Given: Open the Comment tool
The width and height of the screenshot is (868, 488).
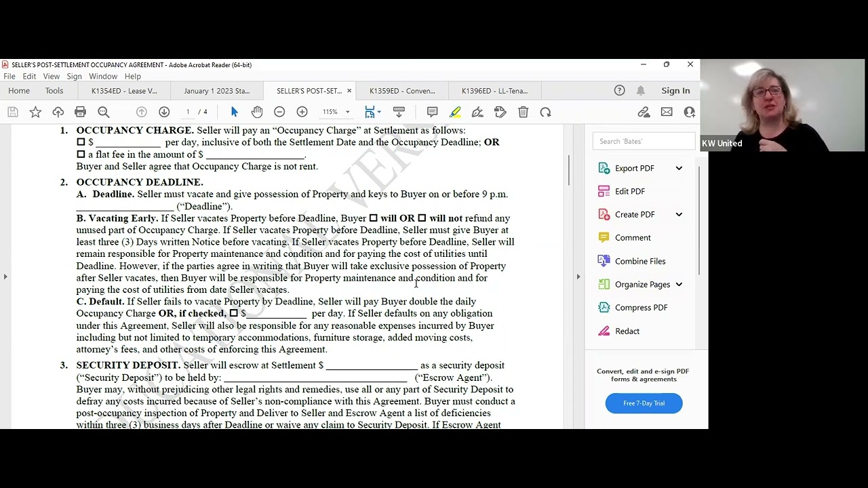Looking at the screenshot, I should pos(633,238).
